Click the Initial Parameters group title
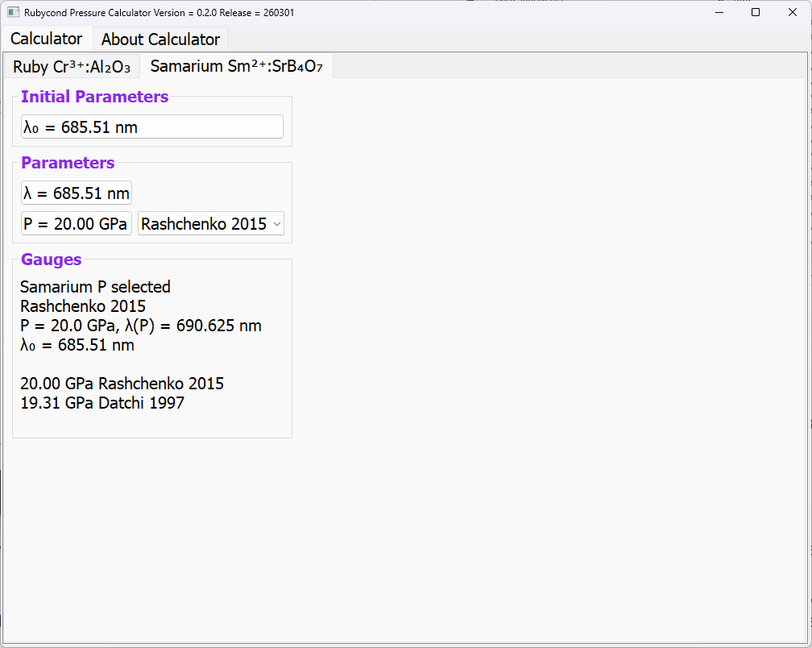 [95, 97]
